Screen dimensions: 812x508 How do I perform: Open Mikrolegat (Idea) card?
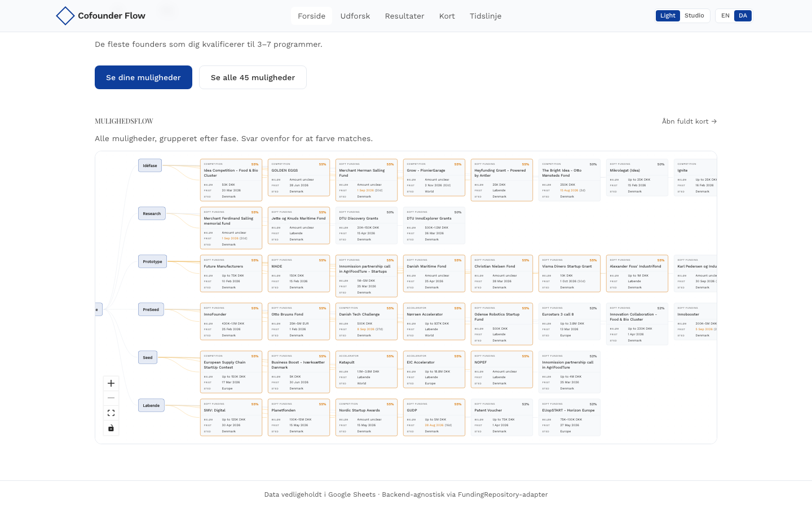coord(637,178)
